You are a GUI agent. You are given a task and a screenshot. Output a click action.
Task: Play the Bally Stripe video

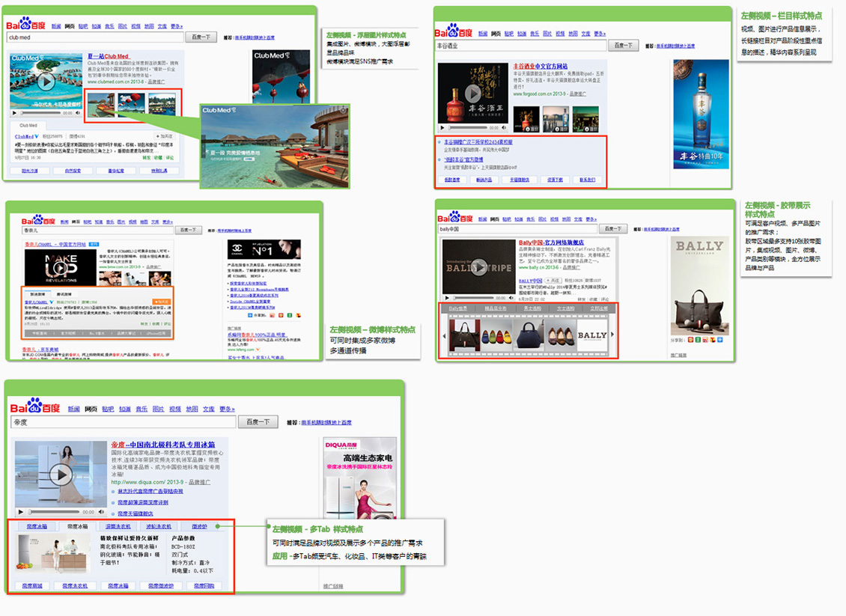[x=478, y=267]
